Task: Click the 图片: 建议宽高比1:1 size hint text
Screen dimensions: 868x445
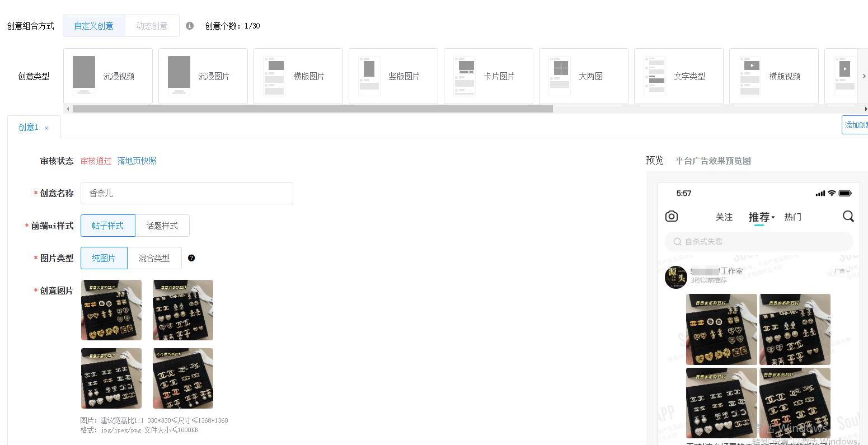Action: pyautogui.click(x=154, y=420)
